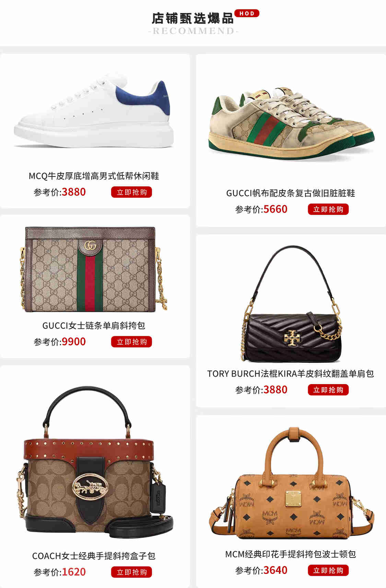The image size is (386, 588).
Task: Buy now the GUCCI bag priced 9900
Action: (x=131, y=342)
